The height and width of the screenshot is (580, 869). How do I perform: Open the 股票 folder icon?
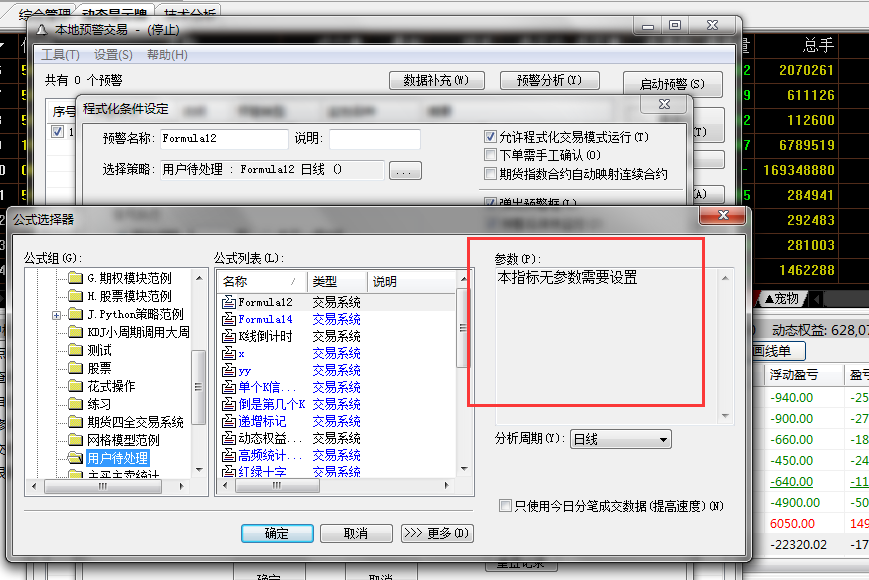tap(75, 368)
